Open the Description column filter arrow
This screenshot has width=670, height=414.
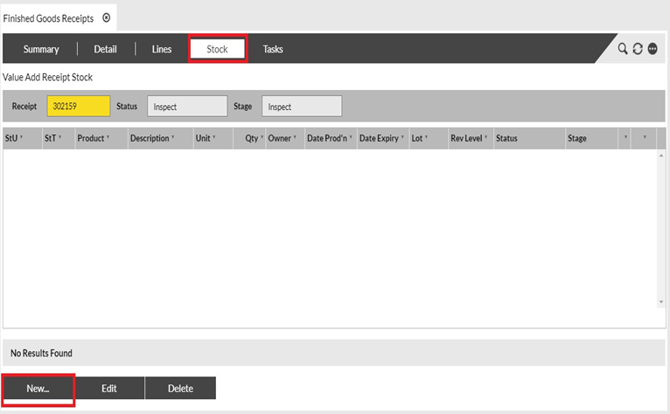(x=173, y=138)
